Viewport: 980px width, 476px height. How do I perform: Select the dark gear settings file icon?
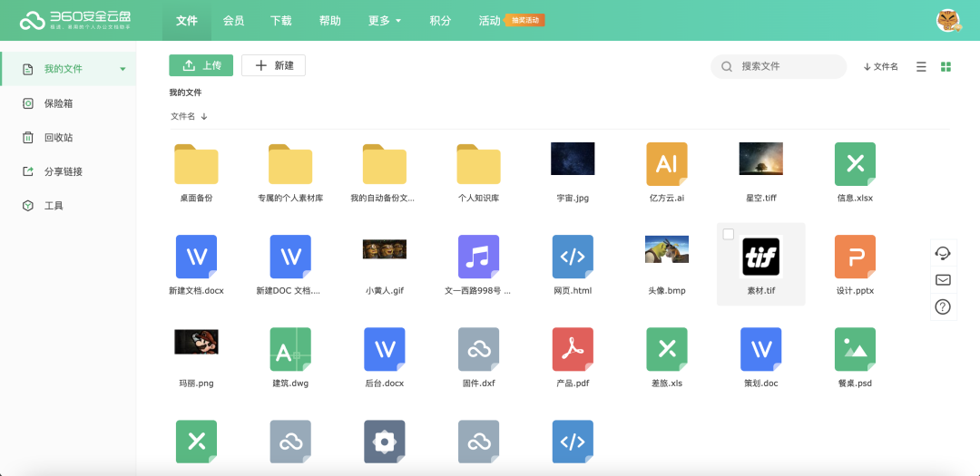pos(385,442)
